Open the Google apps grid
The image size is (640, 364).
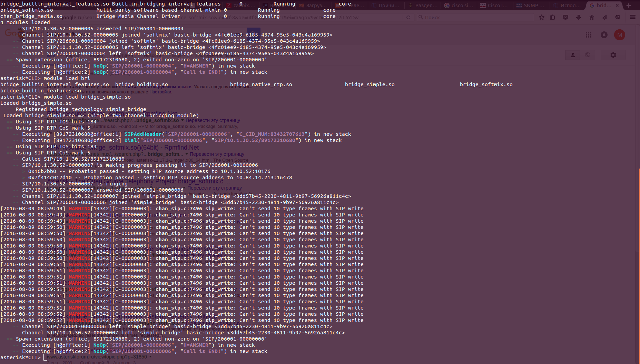click(589, 35)
